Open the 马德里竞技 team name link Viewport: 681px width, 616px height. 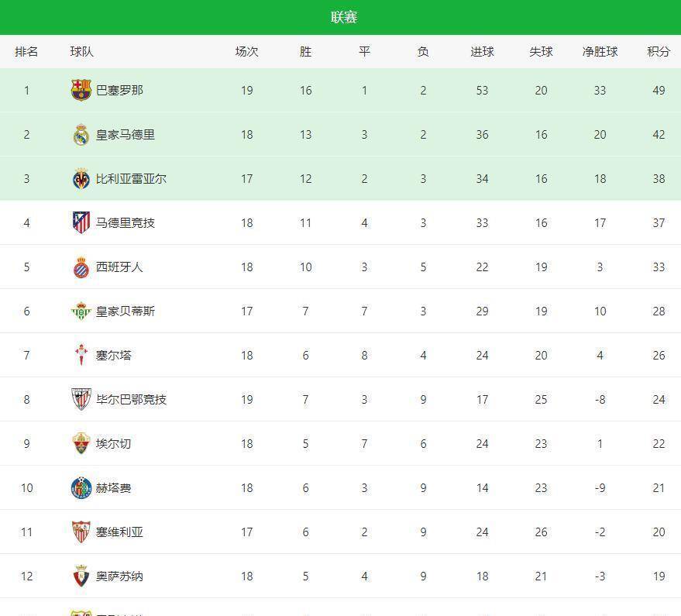tap(126, 223)
